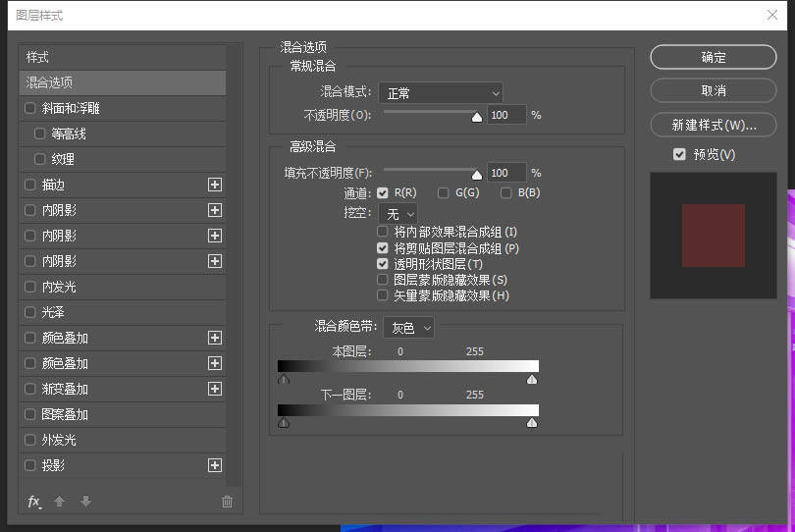Click the plus icon beside 描边
Image resolution: width=795 pixels, height=532 pixels.
coord(215,185)
